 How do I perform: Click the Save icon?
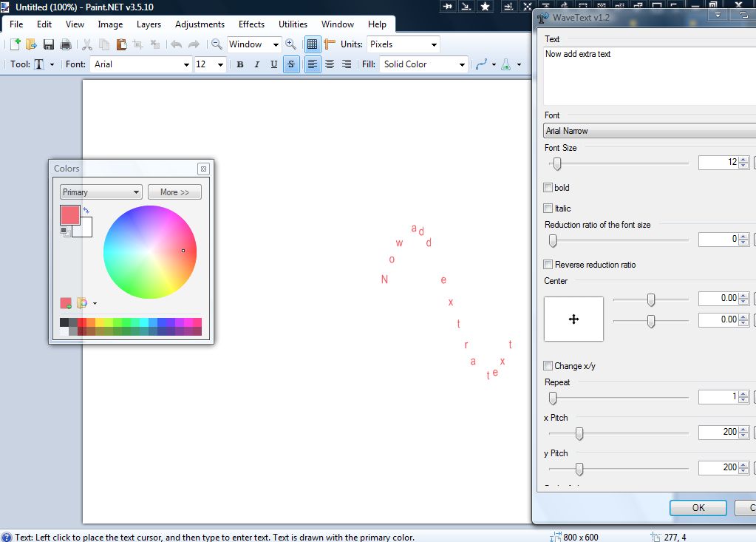click(48, 44)
